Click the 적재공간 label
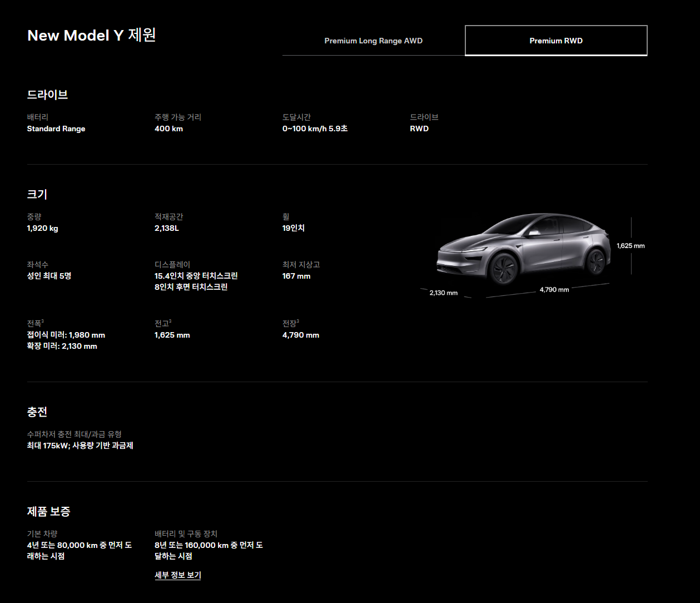 pyautogui.click(x=169, y=217)
